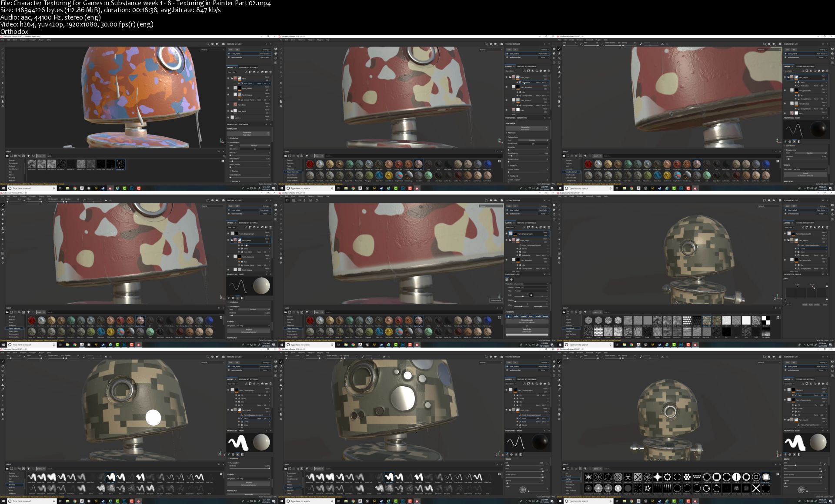Orange camo frame: open the viewport Material mode dropdown
The image size is (835, 504).
[x=213, y=50]
